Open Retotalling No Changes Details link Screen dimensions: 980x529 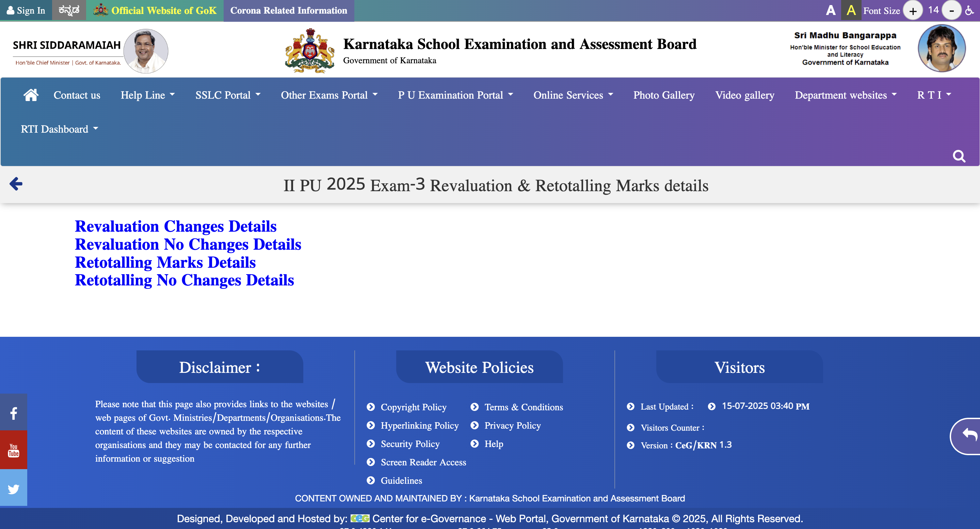coord(184,280)
